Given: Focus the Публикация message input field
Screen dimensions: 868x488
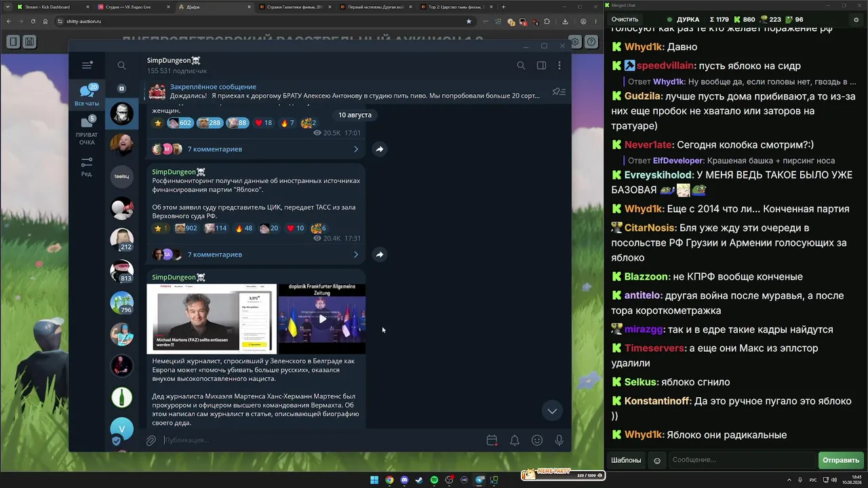Looking at the screenshot, I should [322, 441].
